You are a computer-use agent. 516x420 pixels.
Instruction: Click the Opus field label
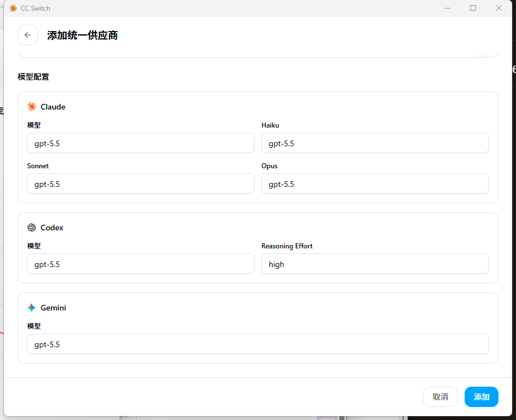click(x=269, y=166)
